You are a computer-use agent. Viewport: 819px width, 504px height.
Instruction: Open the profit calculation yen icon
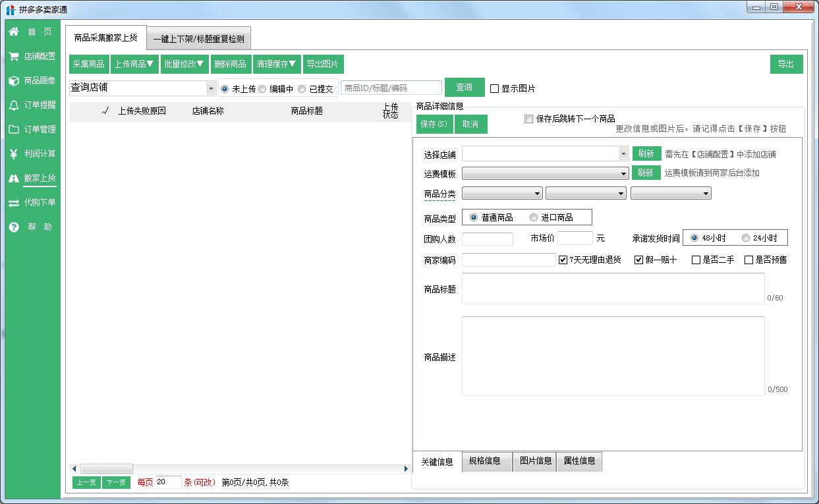pyautogui.click(x=14, y=154)
